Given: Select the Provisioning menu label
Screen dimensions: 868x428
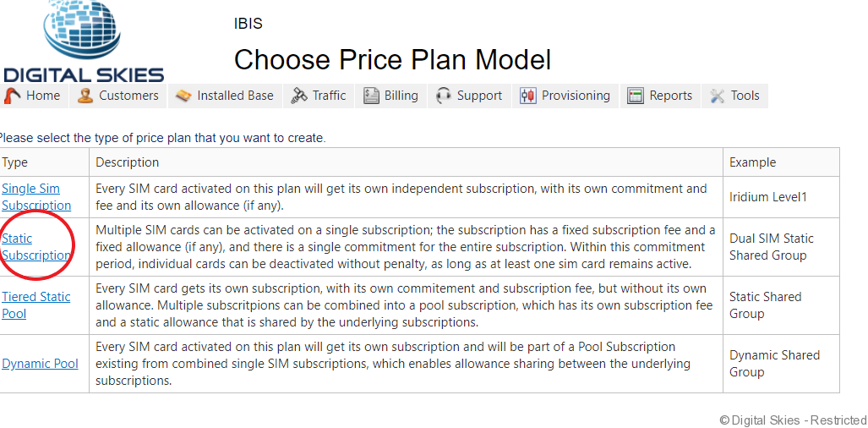Looking at the screenshot, I should [576, 96].
